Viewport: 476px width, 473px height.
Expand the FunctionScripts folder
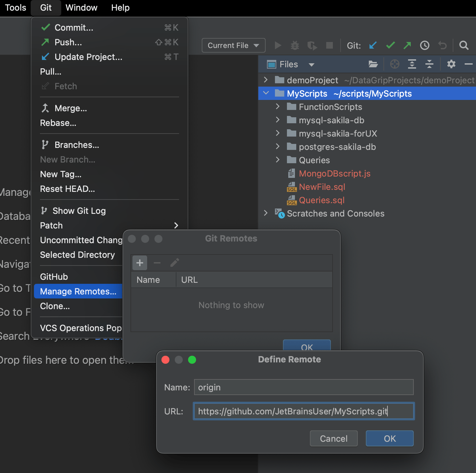tap(278, 107)
